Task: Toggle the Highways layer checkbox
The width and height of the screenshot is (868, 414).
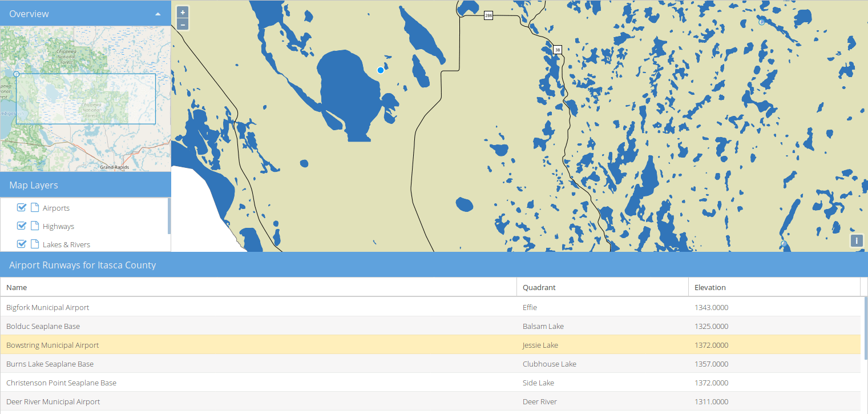Action: [22, 226]
